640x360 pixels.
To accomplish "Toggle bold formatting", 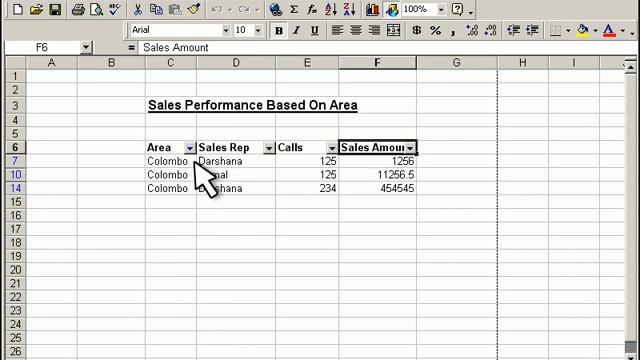I will 279,30.
